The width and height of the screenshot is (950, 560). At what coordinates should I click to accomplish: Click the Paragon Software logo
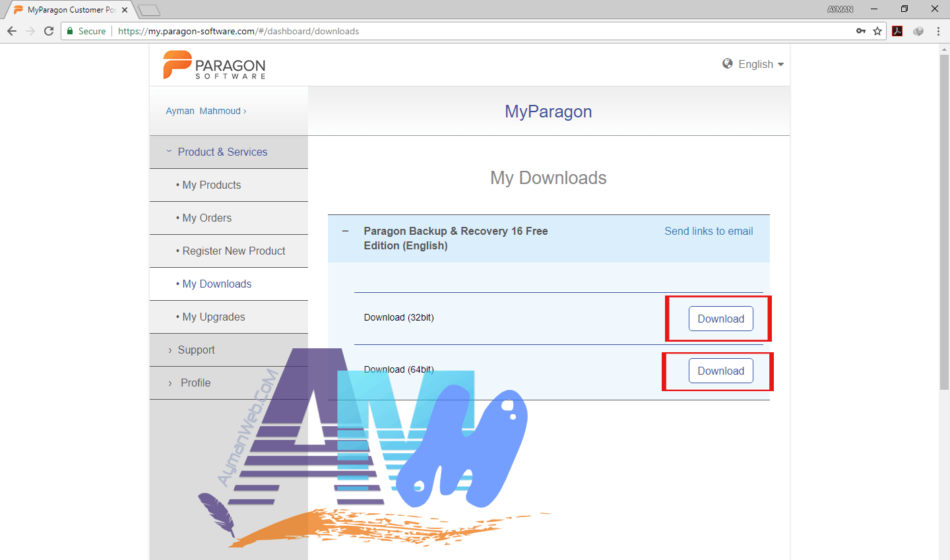[x=214, y=65]
